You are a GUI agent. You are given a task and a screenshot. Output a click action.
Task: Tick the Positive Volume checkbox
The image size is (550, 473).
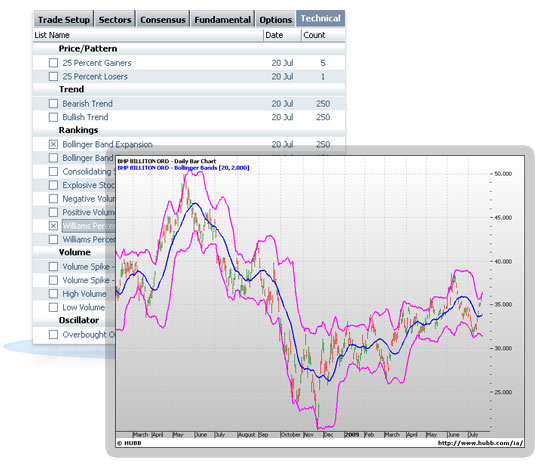(x=53, y=212)
